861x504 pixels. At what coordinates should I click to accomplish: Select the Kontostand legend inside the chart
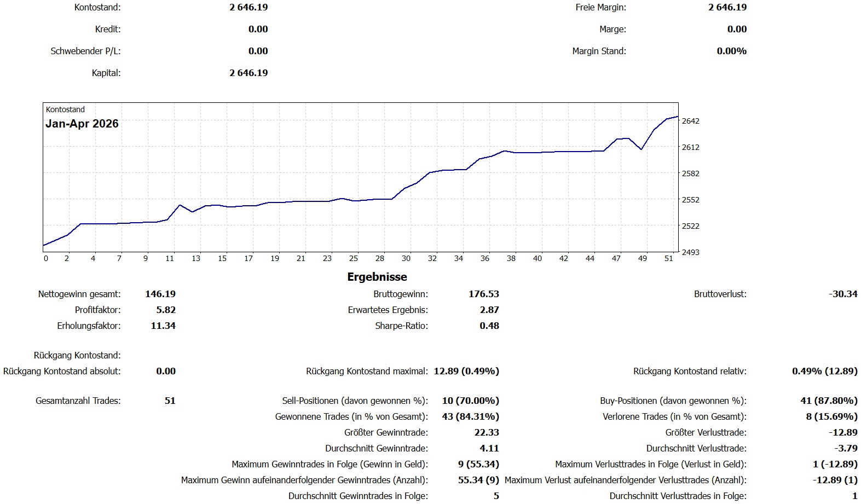[x=65, y=109]
